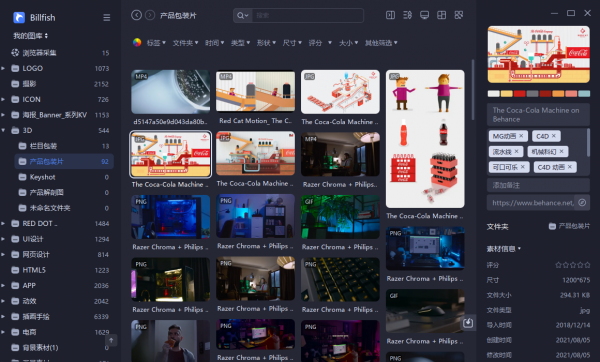Select the Red Cat Motion MP4 thumbnail
The width and height of the screenshot is (600, 362).
click(x=255, y=91)
